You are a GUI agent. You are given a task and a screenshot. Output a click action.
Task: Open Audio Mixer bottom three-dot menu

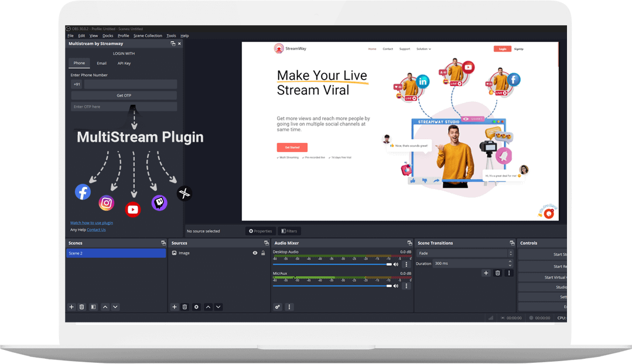tap(289, 307)
